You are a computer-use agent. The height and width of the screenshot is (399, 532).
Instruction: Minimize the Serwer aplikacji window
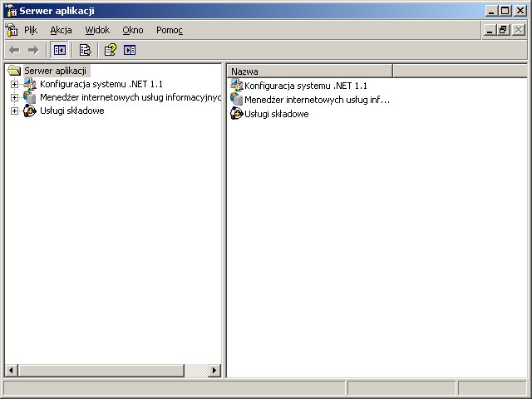click(491, 11)
